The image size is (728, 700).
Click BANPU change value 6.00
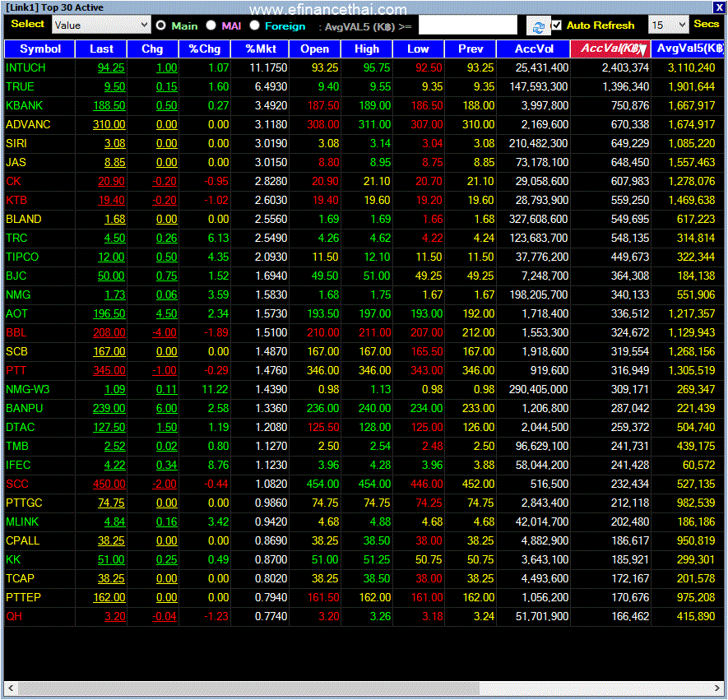[x=167, y=409]
